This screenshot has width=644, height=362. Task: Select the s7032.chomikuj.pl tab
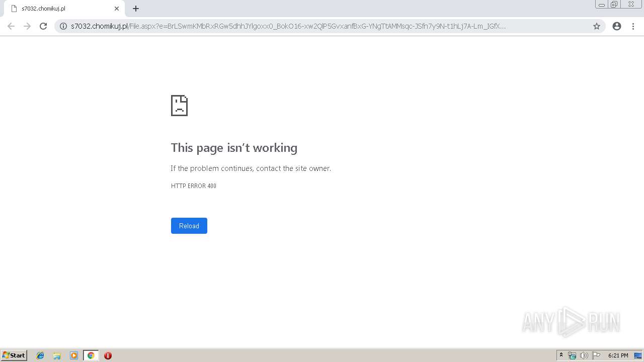click(64, 9)
